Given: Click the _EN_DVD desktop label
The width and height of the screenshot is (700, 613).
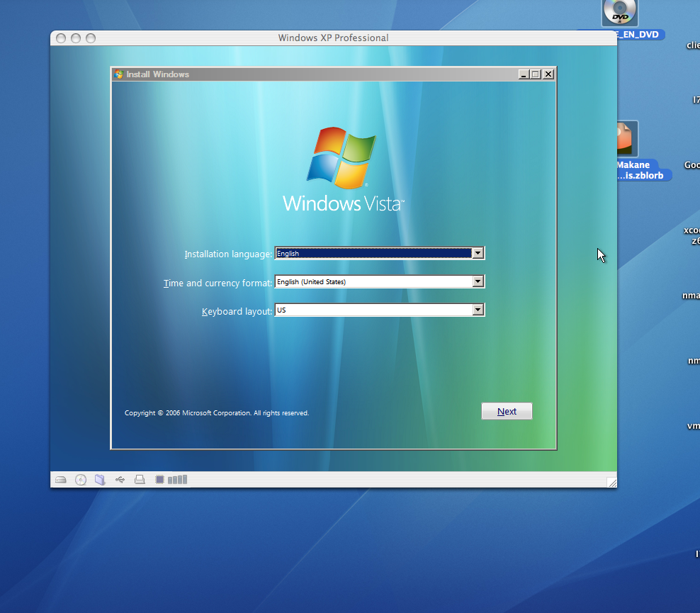Looking at the screenshot, I should [x=638, y=35].
